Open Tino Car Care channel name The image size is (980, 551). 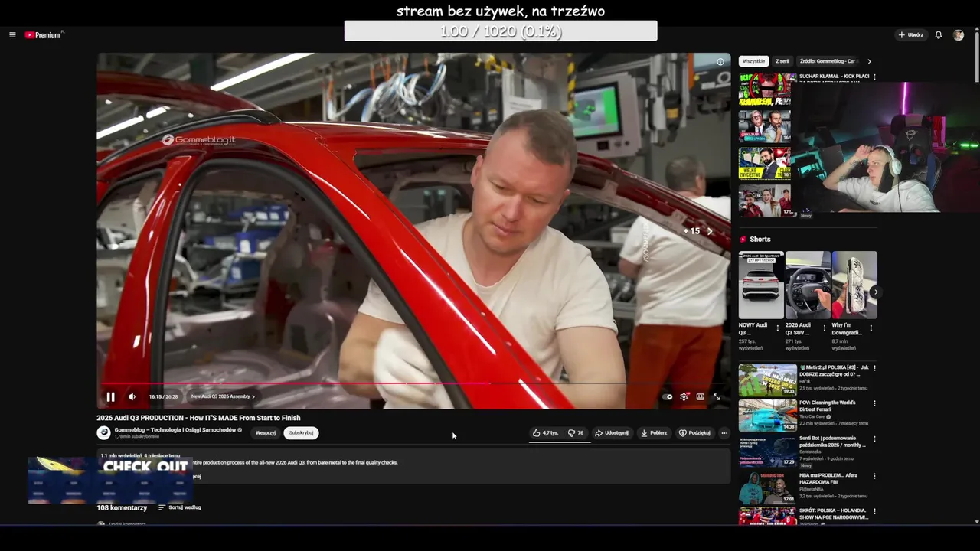coord(812,416)
